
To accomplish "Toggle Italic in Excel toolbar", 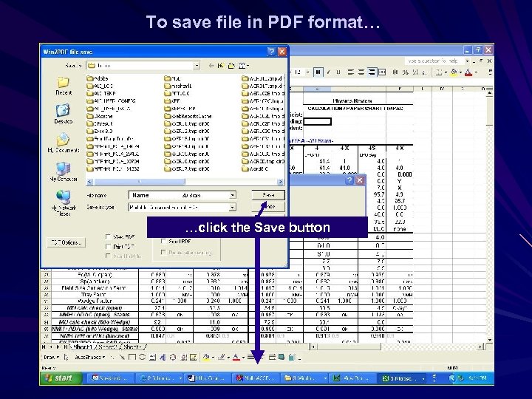I will coord(328,72).
